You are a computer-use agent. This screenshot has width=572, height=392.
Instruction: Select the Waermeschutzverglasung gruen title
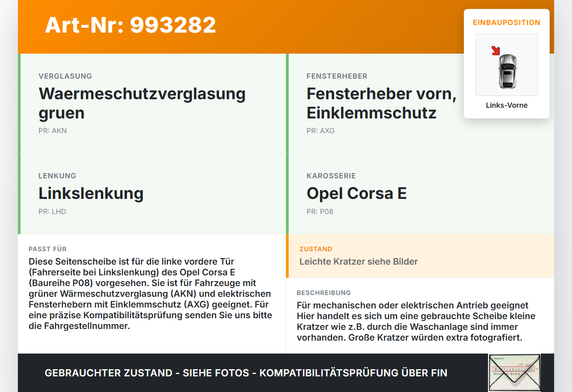(142, 103)
